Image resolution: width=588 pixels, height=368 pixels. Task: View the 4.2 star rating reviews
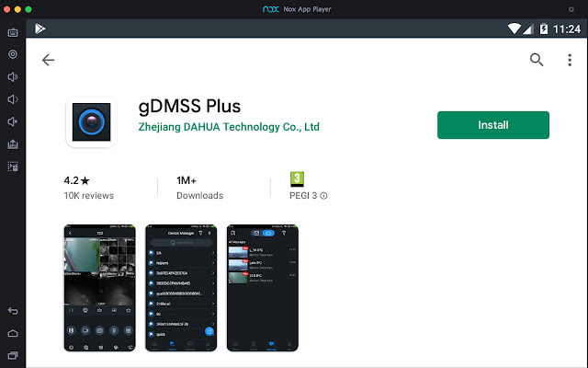[x=77, y=180]
